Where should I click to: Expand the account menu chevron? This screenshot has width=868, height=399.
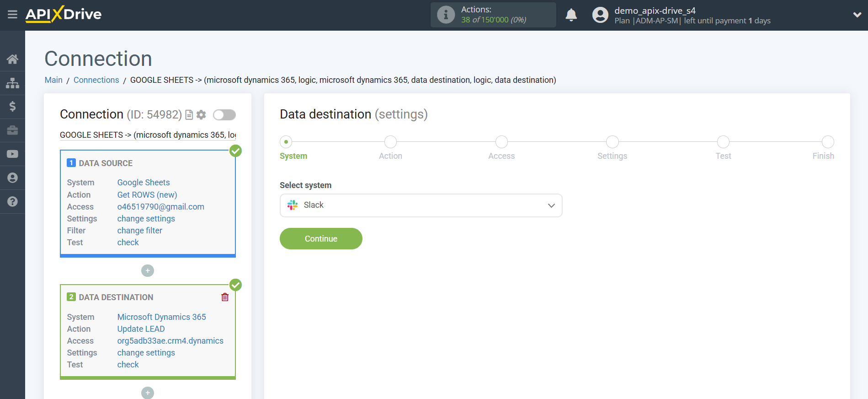(857, 15)
